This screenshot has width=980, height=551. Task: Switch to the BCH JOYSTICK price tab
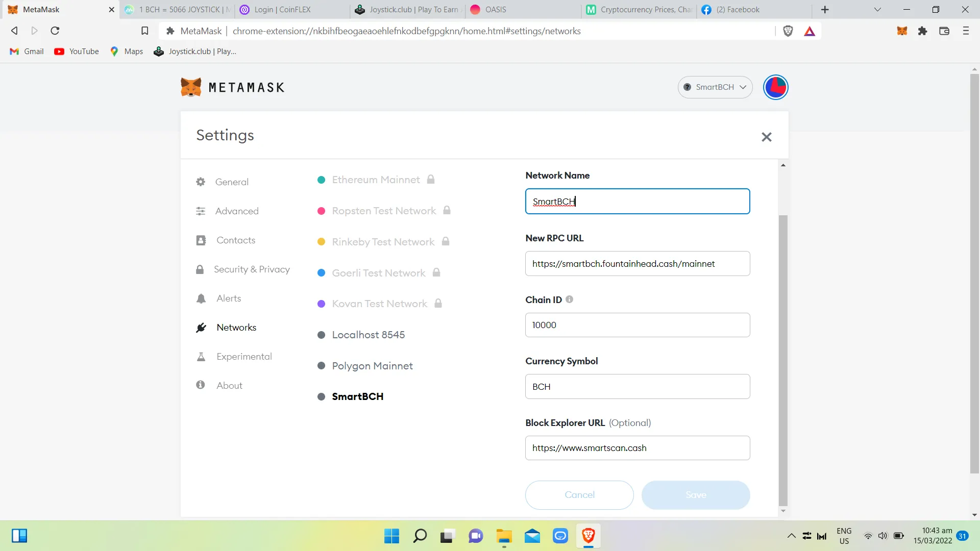pyautogui.click(x=178, y=10)
